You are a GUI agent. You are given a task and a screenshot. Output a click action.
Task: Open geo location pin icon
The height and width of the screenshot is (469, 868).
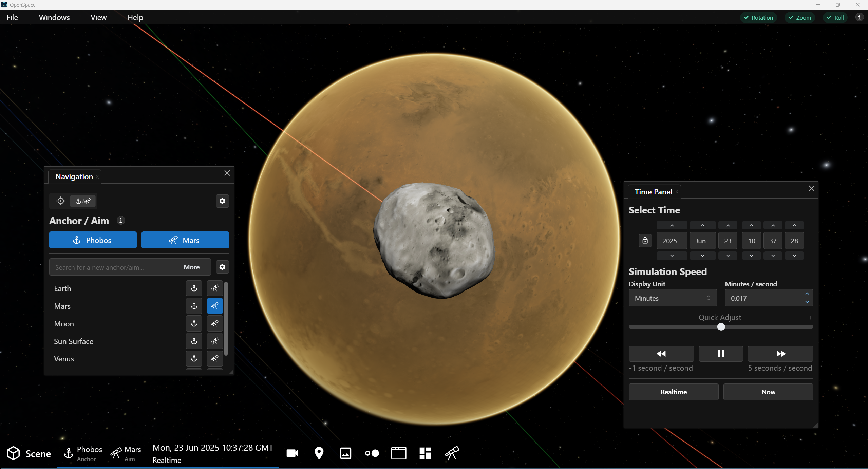point(319,453)
